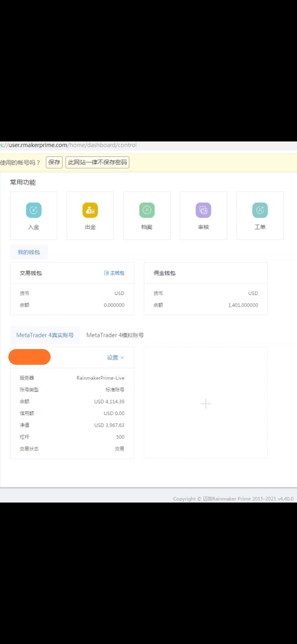Click the browser address bar URL
This screenshot has height=644, width=297.
(69, 145)
